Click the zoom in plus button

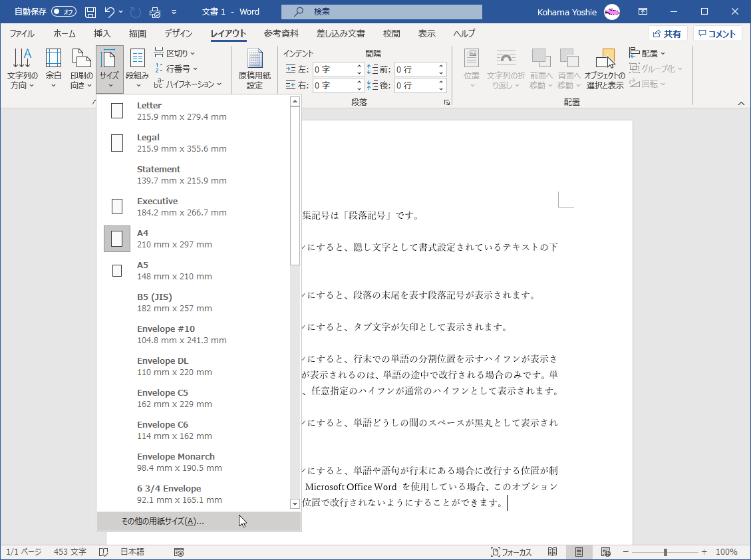(x=704, y=552)
